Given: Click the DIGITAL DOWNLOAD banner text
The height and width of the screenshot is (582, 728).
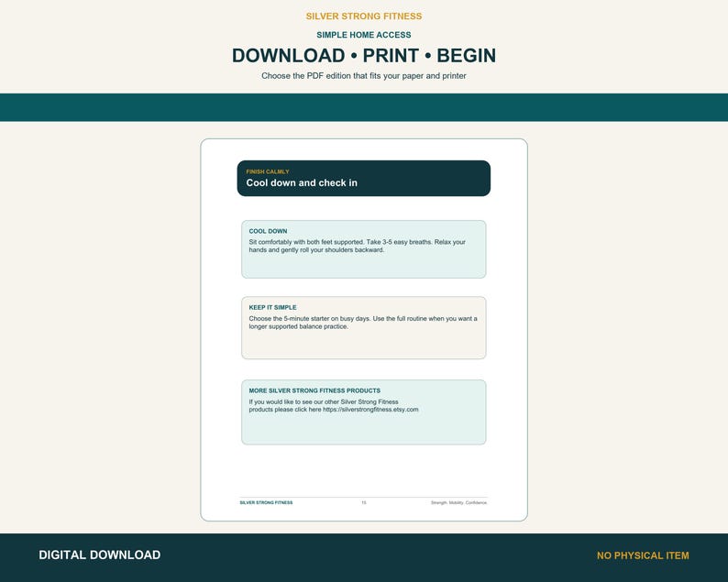Looking at the screenshot, I should (x=99, y=555).
